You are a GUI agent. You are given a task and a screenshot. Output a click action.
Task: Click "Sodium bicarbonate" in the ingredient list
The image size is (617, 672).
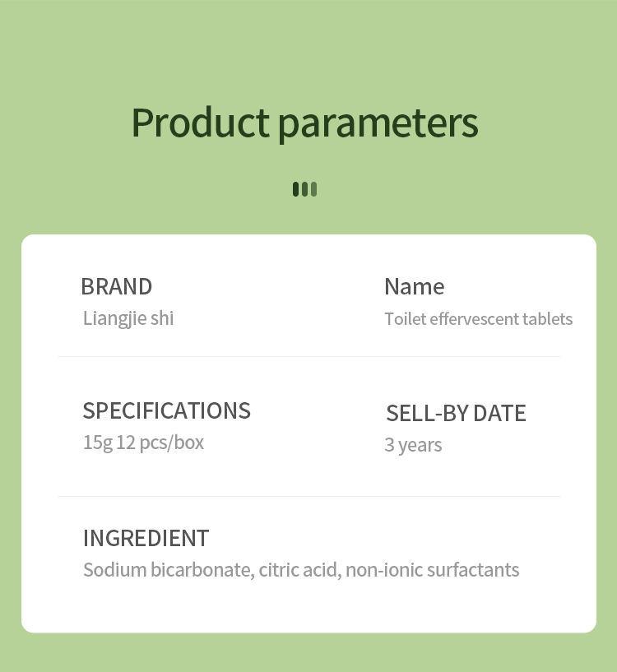pyautogui.click(x=167, y=570)
